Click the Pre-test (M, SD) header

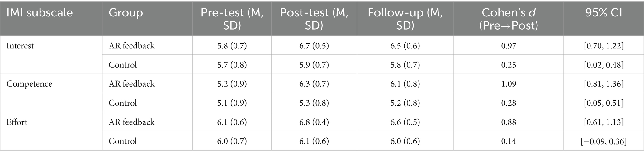click(232, 19)
